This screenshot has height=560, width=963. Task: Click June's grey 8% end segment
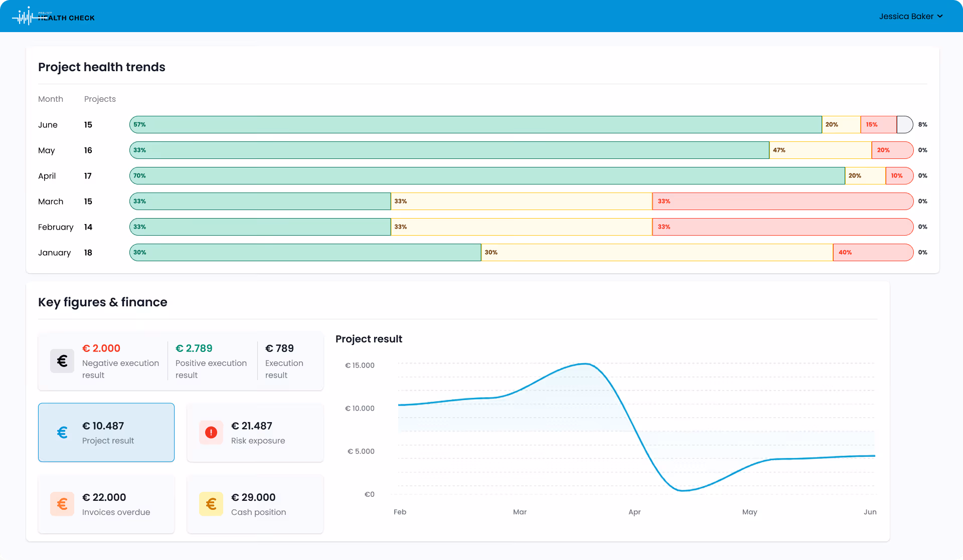point(905,125)
